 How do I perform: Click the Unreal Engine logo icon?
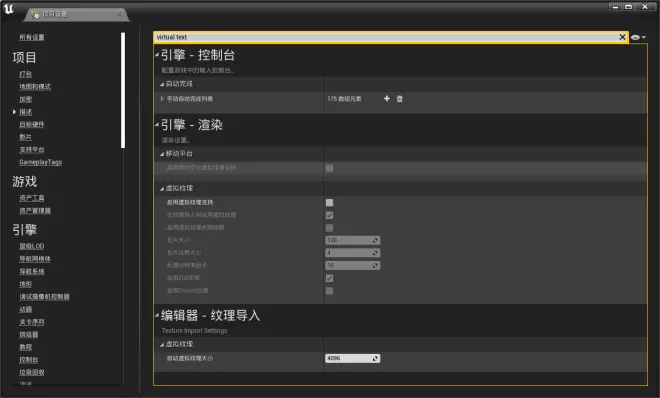click(x=9, y=9)
